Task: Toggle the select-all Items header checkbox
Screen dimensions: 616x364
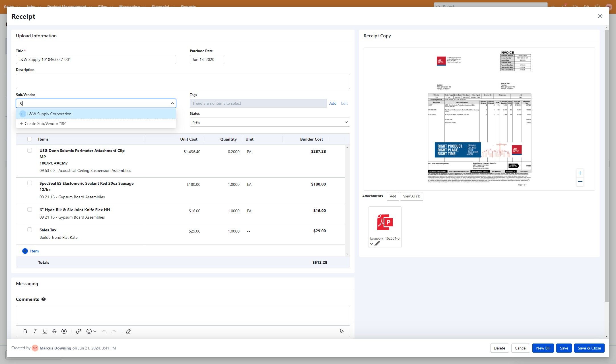Action: tap(30, 139)
